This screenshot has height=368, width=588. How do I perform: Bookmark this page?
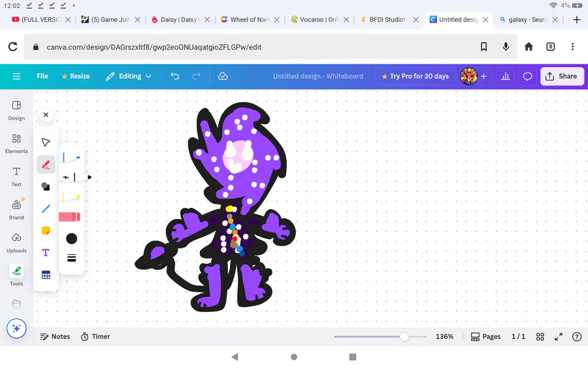[x=483, y=46]
